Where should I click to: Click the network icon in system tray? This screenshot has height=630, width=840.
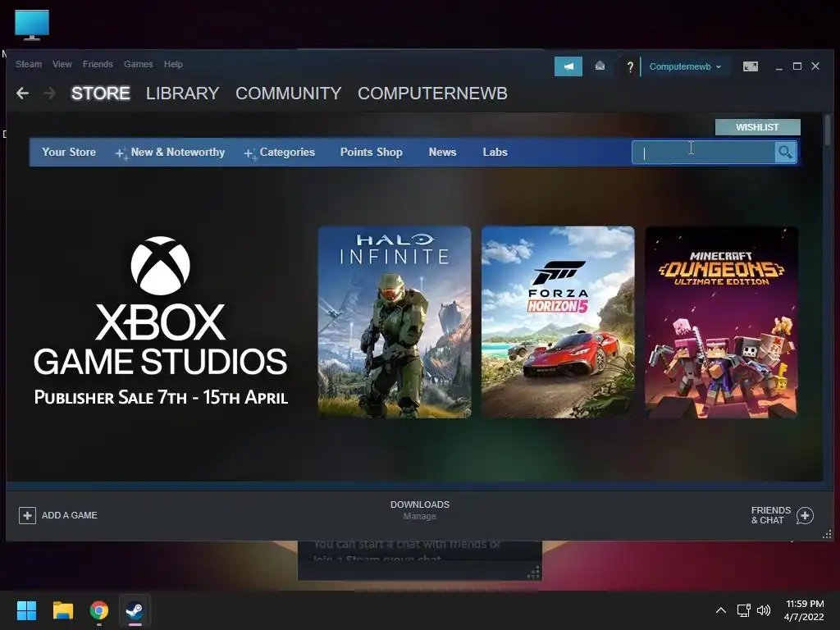click(x=743, y=610)
